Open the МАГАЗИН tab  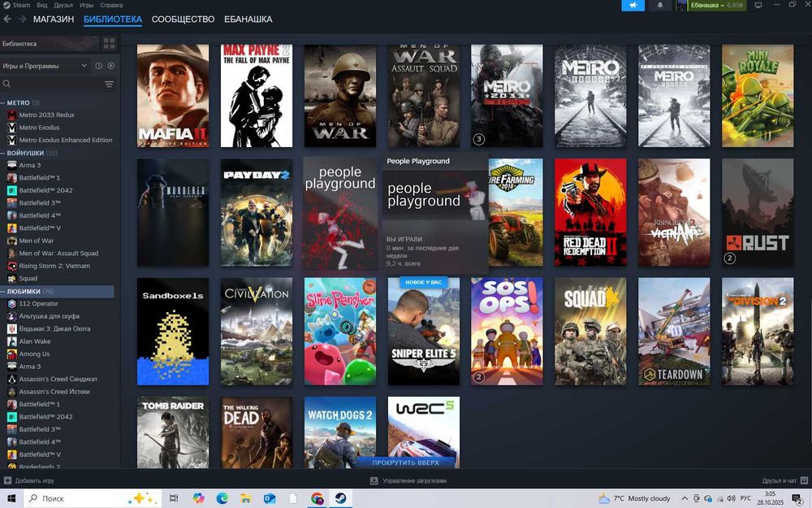54,20
